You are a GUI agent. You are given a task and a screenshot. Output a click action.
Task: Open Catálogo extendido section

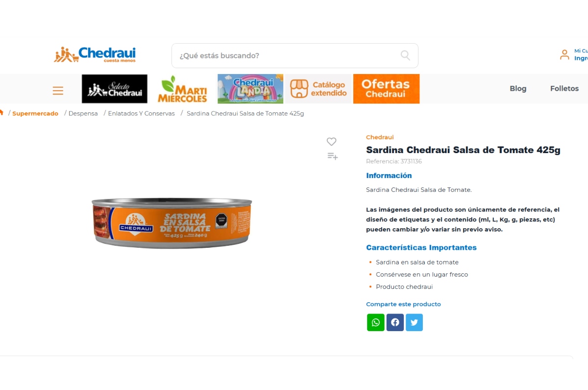[x=318, y=89]
